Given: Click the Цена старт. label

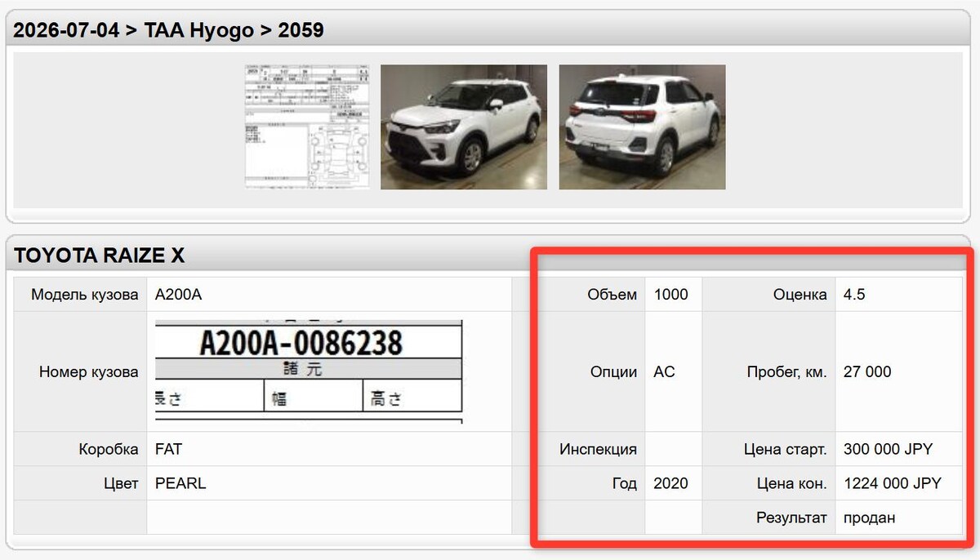Looking at the screenshot, I should 786,449.
